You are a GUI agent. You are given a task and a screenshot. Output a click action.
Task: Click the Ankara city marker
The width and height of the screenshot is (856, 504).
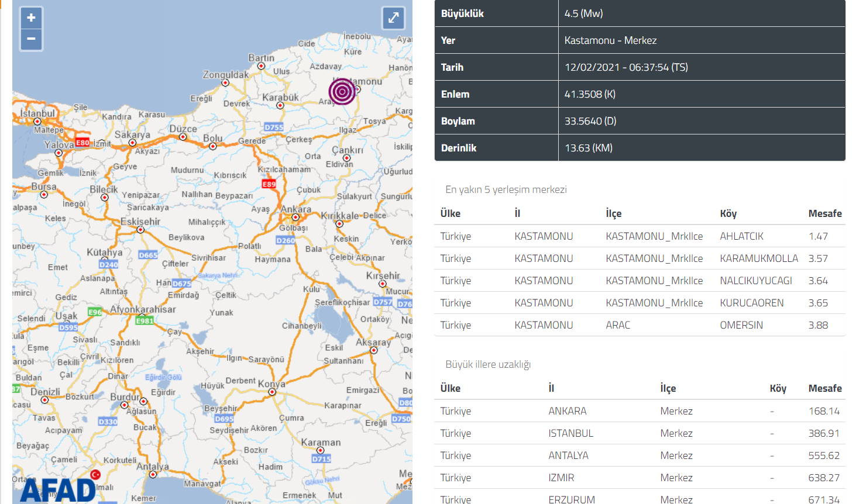295,217
